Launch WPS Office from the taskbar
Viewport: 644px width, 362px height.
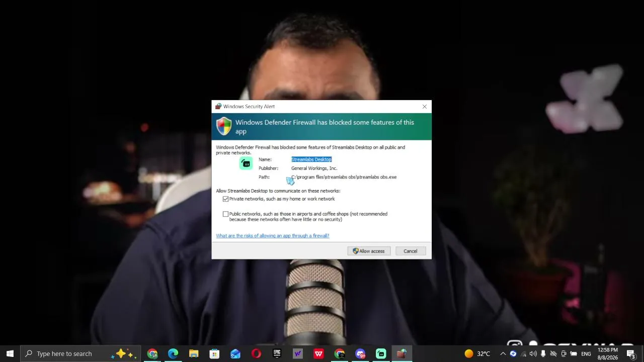click(318, 353)
